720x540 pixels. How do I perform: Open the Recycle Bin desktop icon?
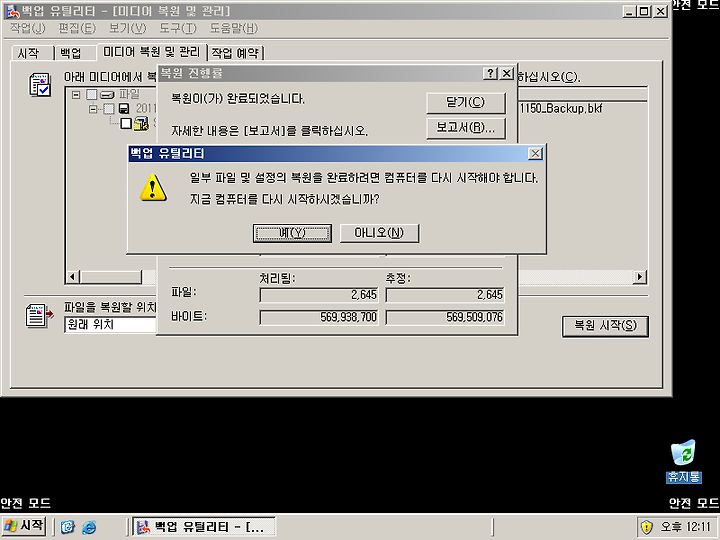tap(683, 461)
